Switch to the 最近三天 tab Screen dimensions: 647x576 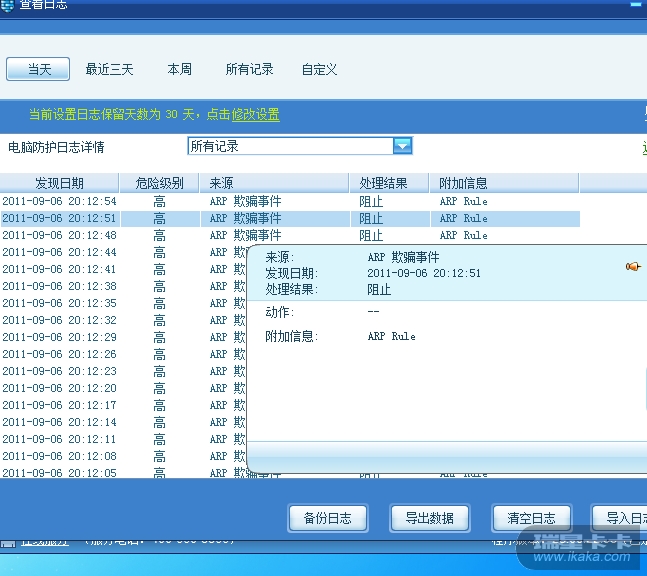pyautogui.click(x=109, y=69)
